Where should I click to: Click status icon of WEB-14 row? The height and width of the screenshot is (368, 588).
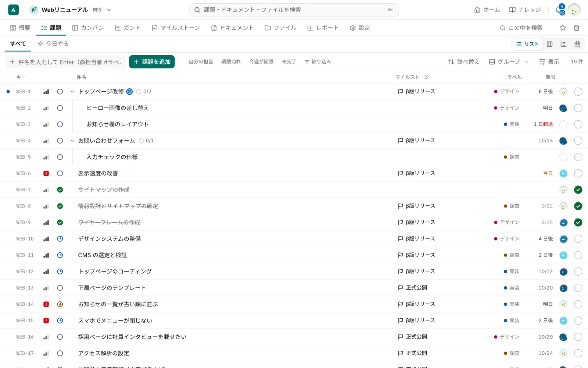pyautogui.click(x=60, y=304)
